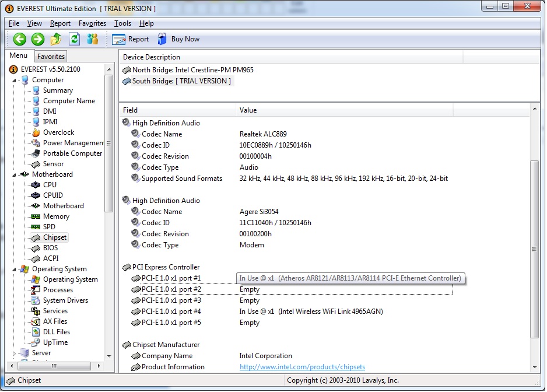Select the CPU chip icon
Viewport: 547px width, 392px height.
36,185
